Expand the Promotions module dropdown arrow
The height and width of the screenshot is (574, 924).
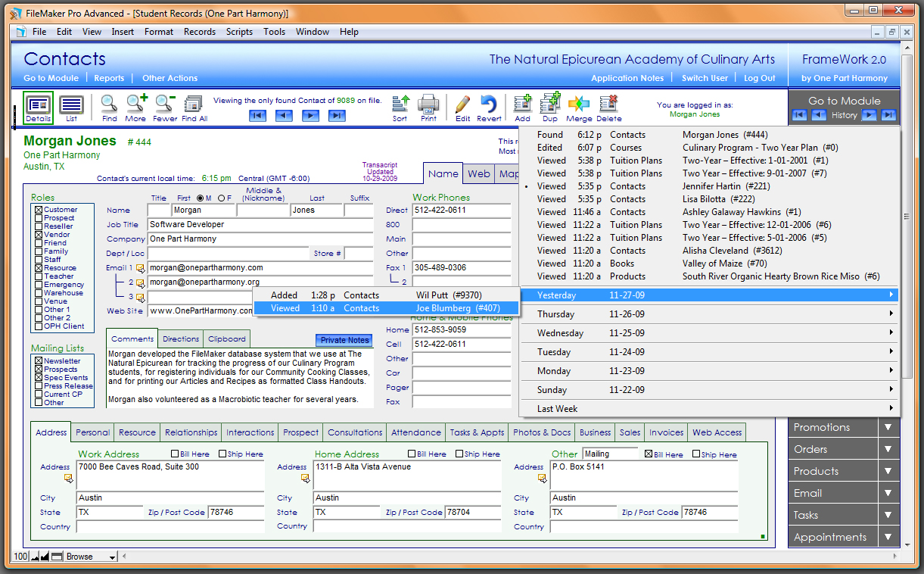(889, 427)
